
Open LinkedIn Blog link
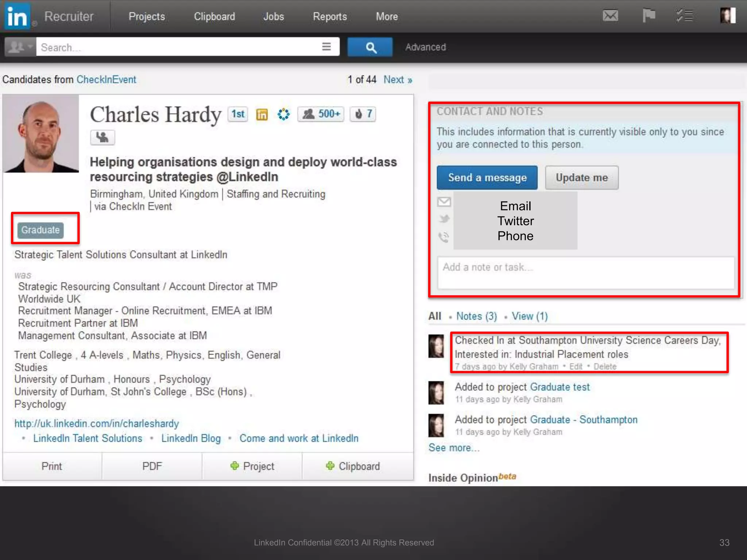pyautogui.click(x=191, y=438)
